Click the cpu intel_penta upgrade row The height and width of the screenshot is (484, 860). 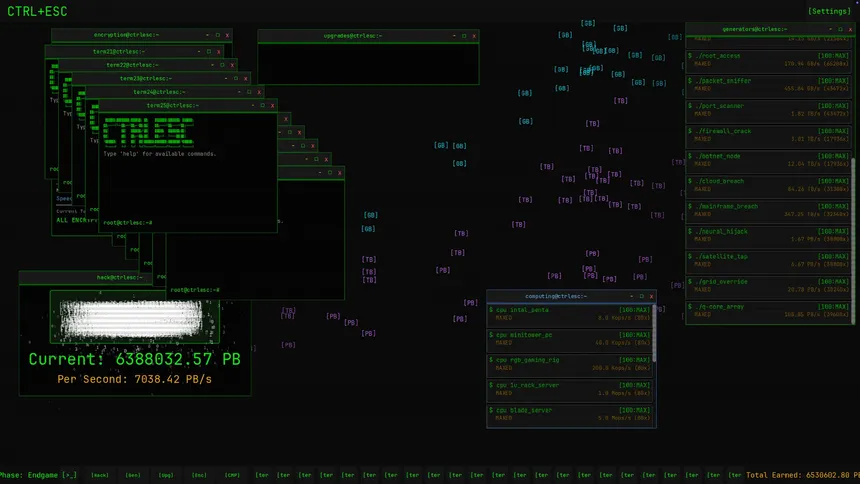(x=569, y=314)
